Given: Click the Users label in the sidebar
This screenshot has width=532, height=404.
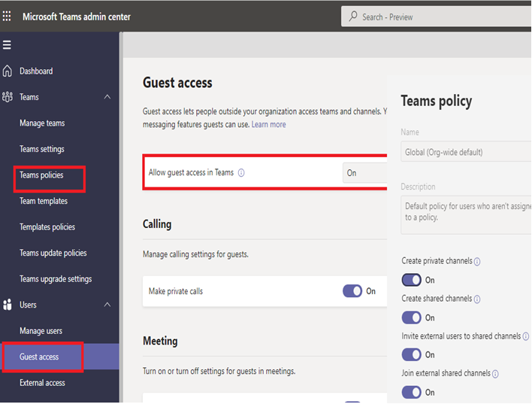Looking at the screenshot, I should point(28,305).
